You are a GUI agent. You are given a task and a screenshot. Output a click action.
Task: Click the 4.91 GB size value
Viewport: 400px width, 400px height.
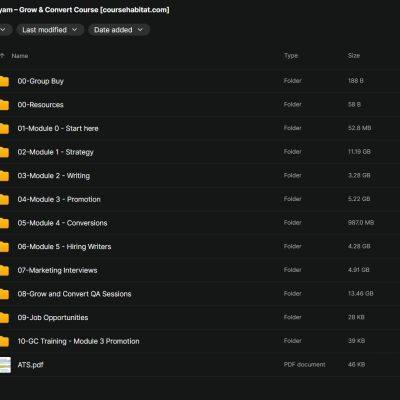click(x=359, y=270)
